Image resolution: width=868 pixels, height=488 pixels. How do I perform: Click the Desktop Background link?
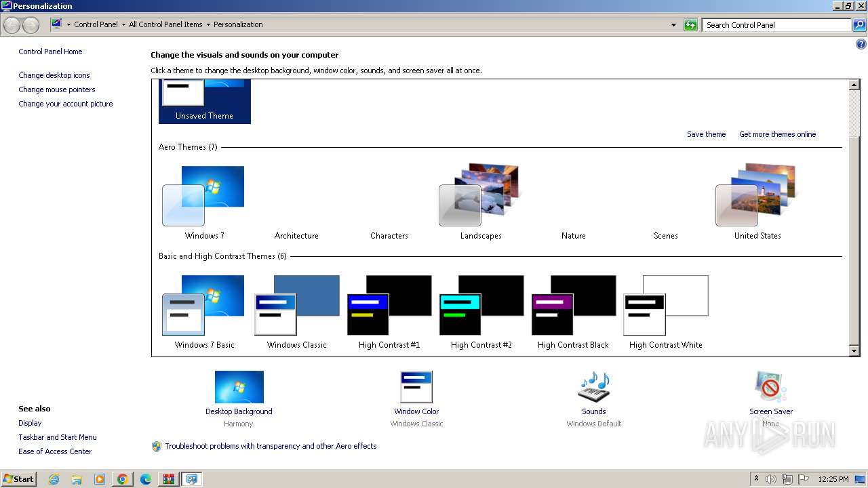point(239,411)
